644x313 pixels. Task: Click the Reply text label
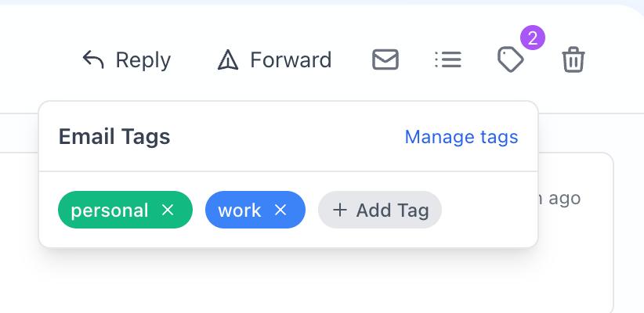(x=143, y=60)
